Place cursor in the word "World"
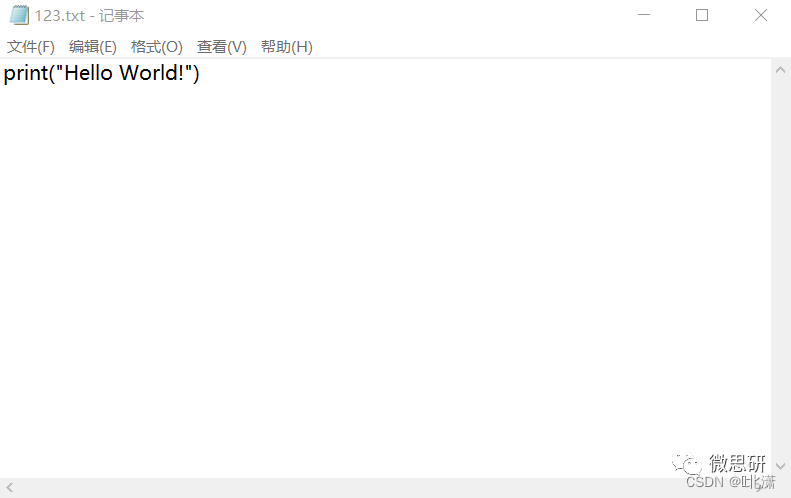Image resolution: width=791 pixels, height=498 pixels. click(151, 74)
